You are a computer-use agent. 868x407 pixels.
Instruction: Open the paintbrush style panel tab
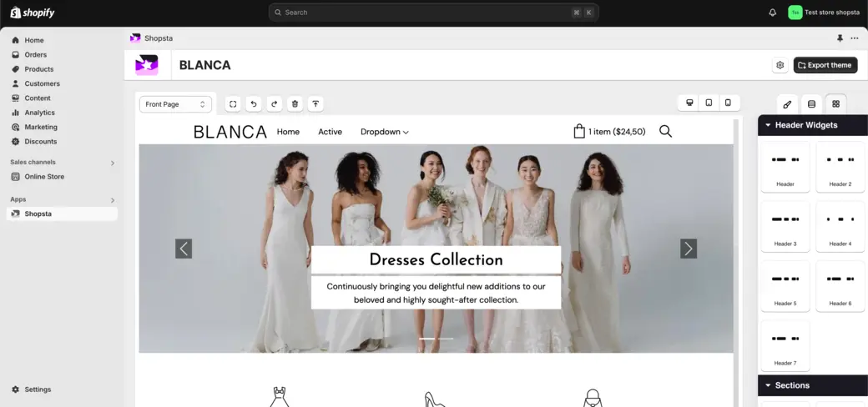click(787, 104)
